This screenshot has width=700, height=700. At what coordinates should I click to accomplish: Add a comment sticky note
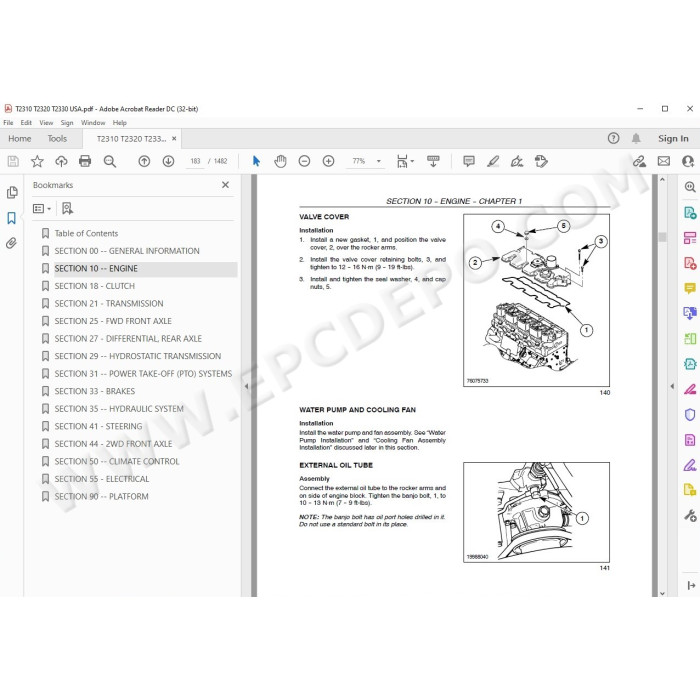[x=469, y=161]
